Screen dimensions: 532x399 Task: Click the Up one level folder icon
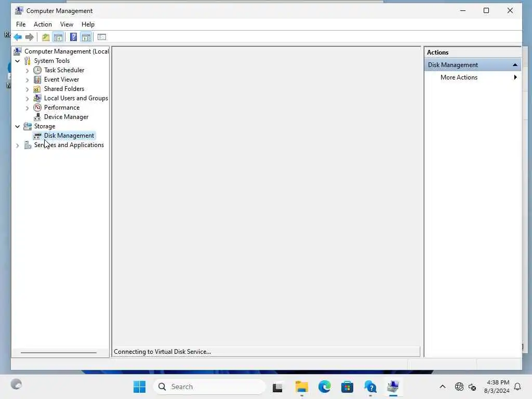click(x=46, y=37)
